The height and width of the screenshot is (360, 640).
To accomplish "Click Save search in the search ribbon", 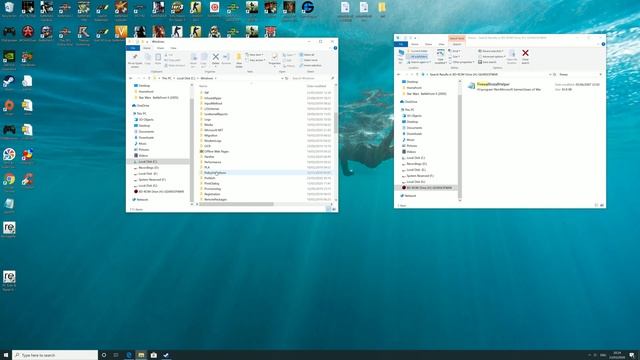I will tap(487, 62).
